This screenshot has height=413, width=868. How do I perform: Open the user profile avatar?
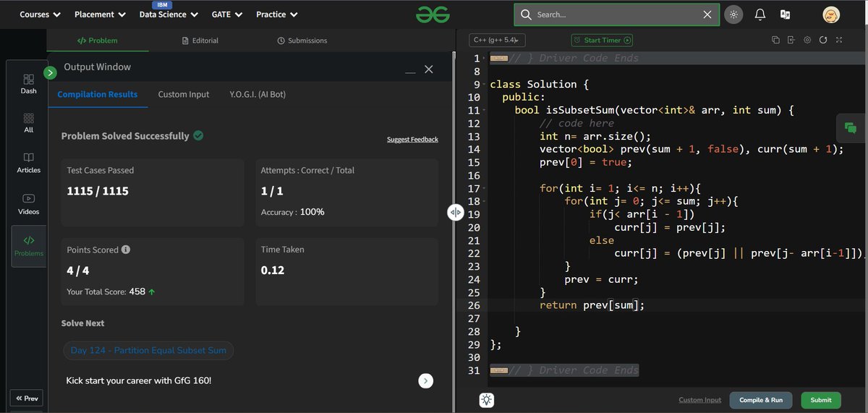tap(831, 14)
